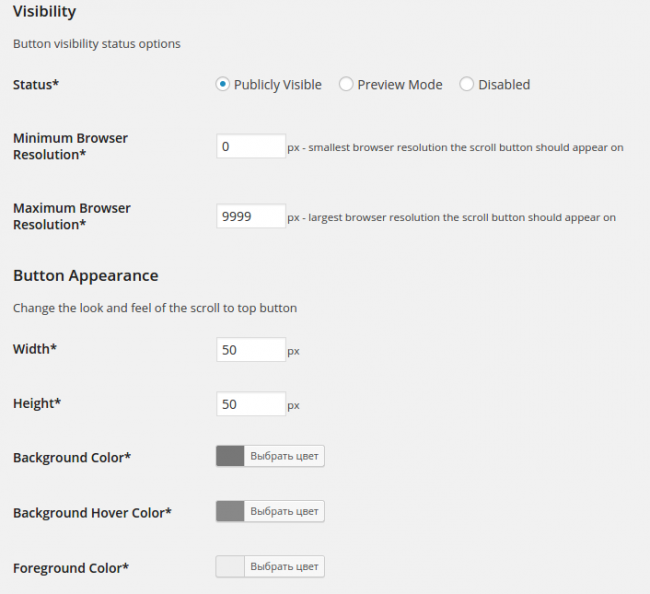Focus the Maximum Browser Resolution input field
The image size is (650, 594).
(x=251, y=217)
